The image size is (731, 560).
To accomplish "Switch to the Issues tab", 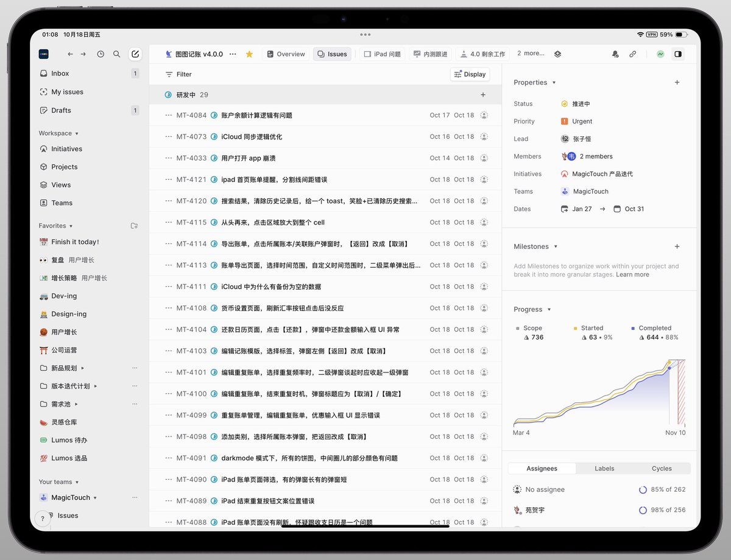I will tap(332, 54).
